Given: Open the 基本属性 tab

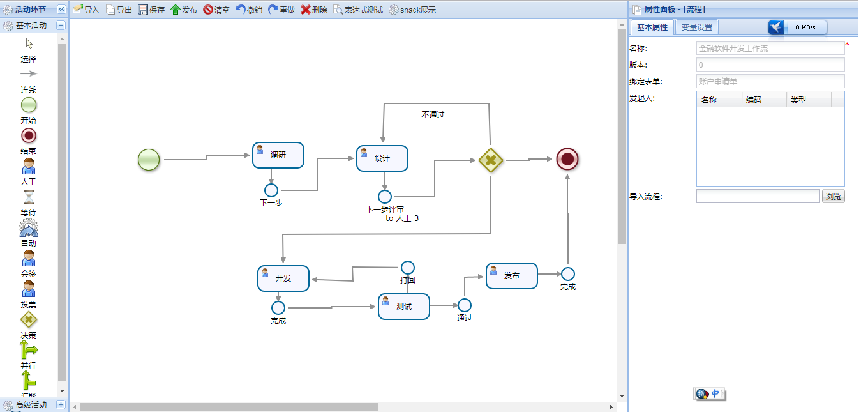Looking at the screenshot, I should coord(652,27).
